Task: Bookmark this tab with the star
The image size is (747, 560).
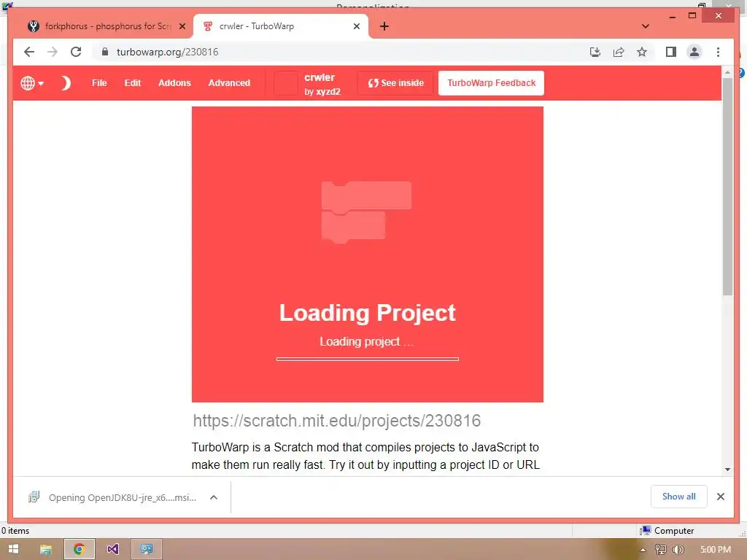Action: point(642,52)
